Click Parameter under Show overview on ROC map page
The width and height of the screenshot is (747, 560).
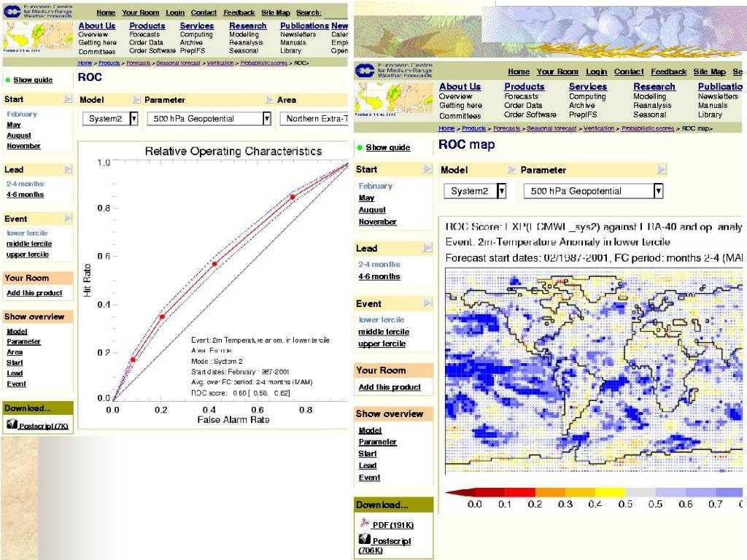377,442
